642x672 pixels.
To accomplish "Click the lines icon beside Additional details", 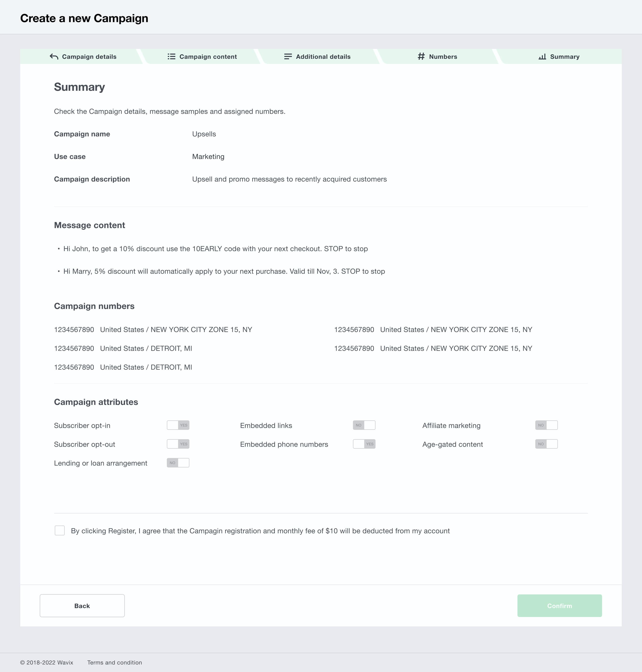I will [x=288, y=56].
